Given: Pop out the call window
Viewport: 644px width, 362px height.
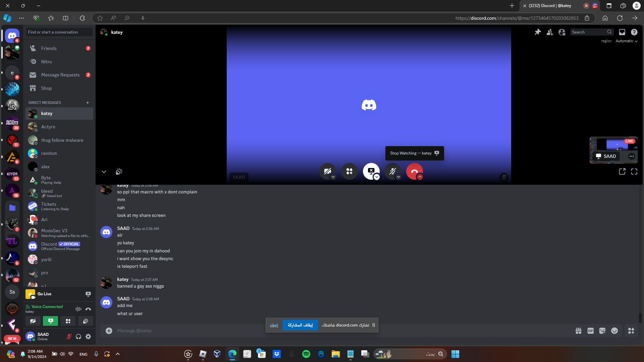Looking at the screenshot, I should click(x=622, y=172).
